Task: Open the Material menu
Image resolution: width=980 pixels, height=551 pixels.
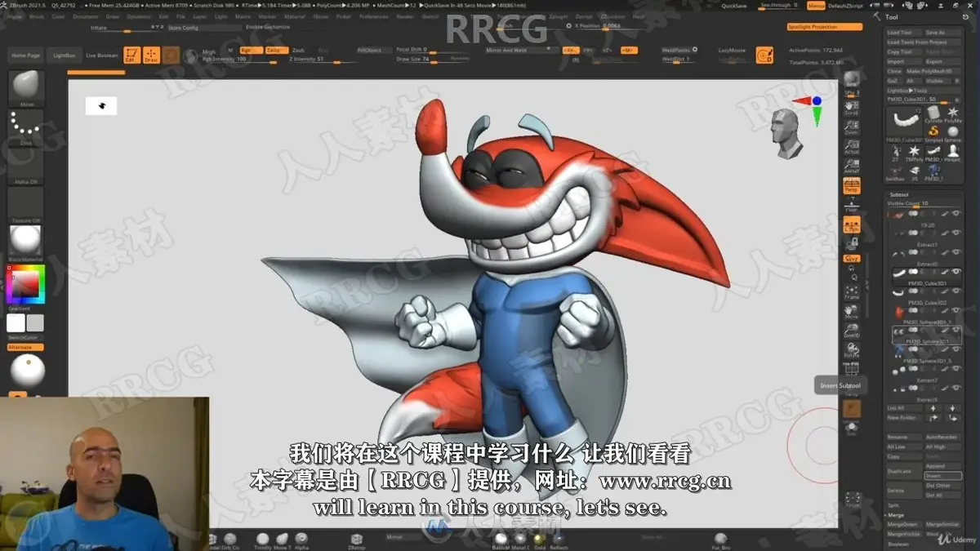Action: click(x=294, y=16)
